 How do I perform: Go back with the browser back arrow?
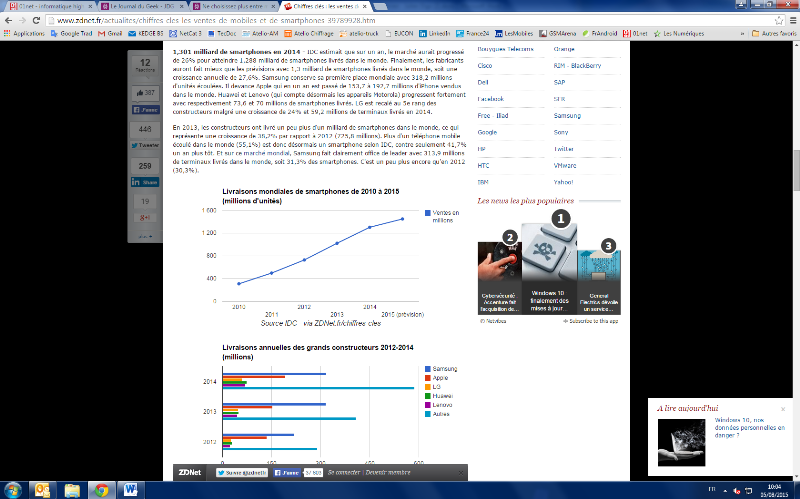[x=8, y=20]
